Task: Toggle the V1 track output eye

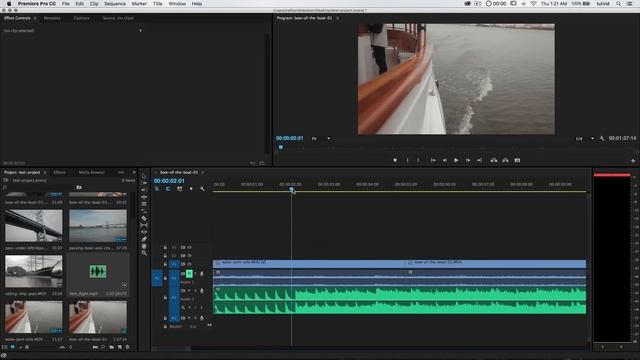Action: coord(189,264)
